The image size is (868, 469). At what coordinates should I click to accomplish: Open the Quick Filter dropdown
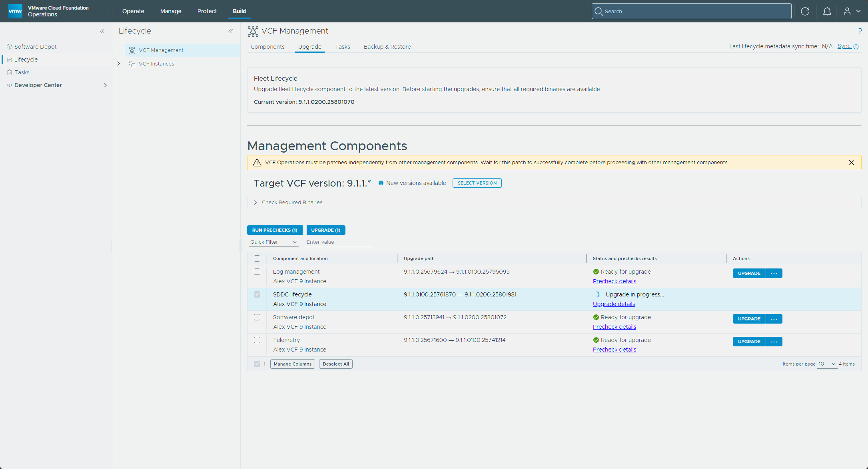pyautogui.click(x=273, y=242)
